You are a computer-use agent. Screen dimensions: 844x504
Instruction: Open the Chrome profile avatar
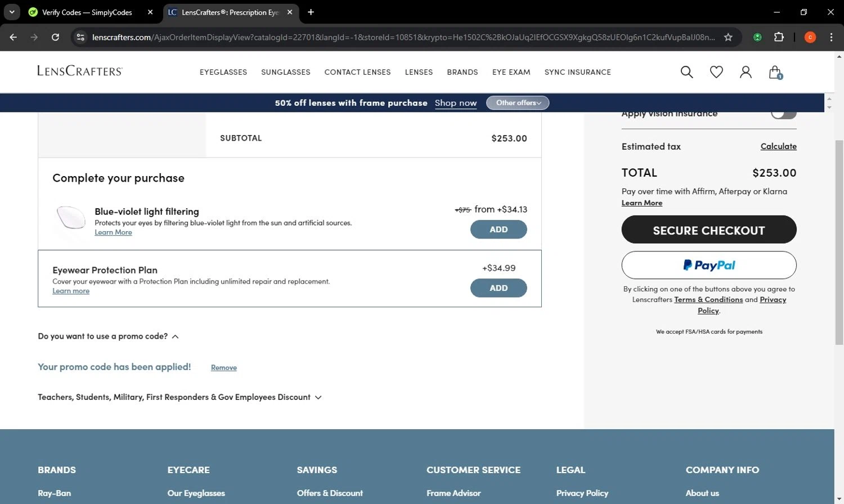810,37
